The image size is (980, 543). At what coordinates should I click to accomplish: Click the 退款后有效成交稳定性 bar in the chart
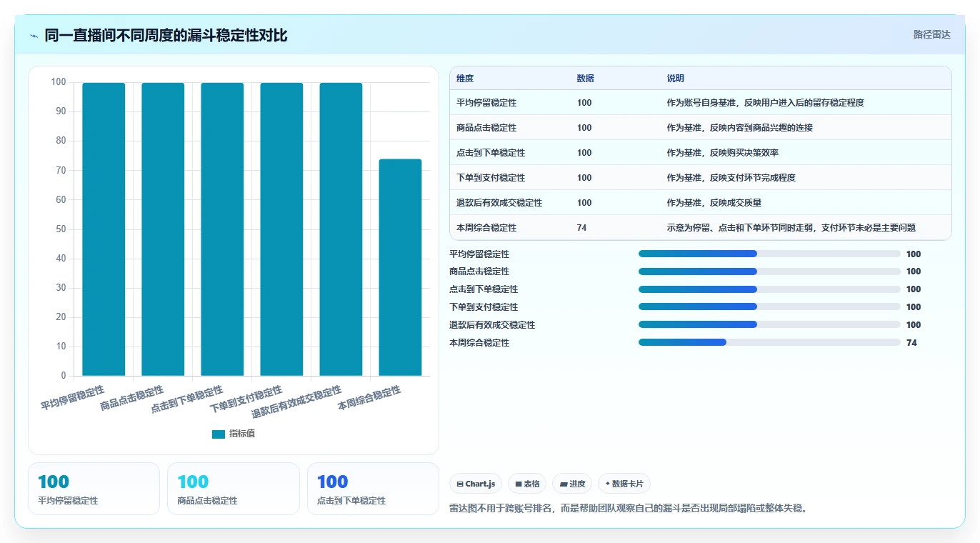[x=341, y=229]
